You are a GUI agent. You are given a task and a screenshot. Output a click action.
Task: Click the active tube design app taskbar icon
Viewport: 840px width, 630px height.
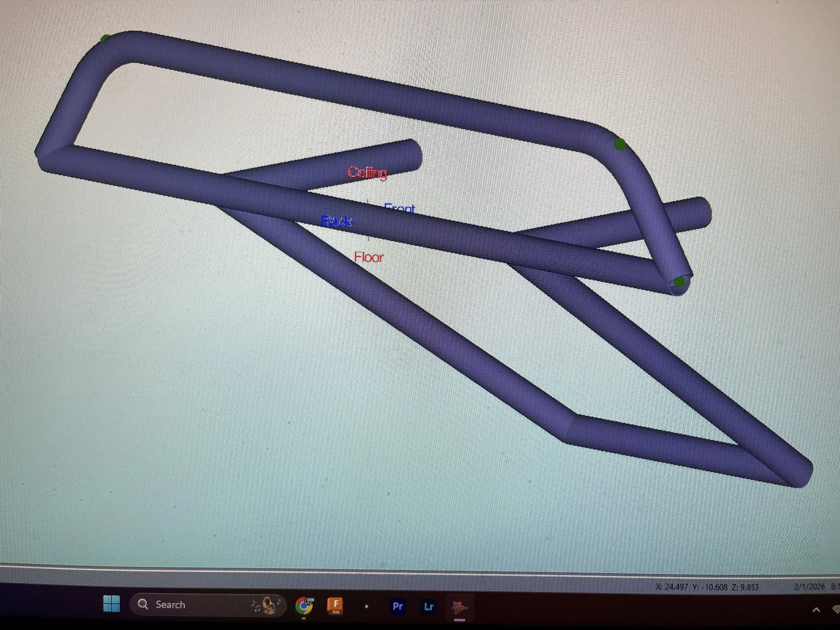459,607
